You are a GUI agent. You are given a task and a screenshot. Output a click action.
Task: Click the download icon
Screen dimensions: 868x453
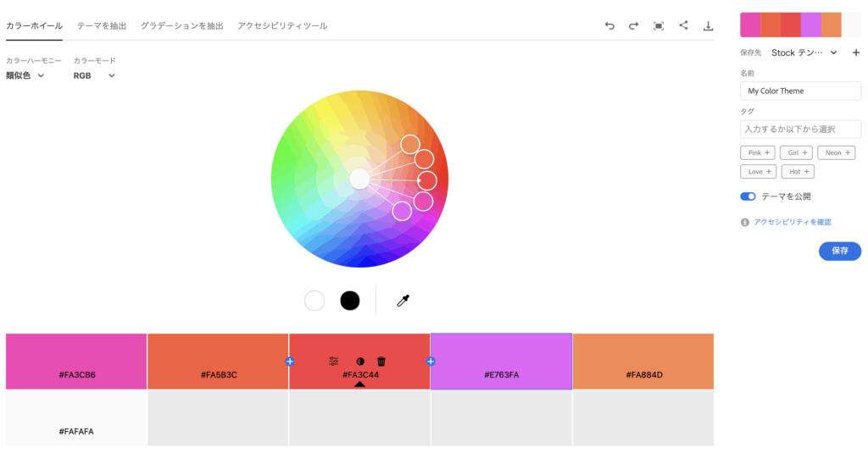pos(708,26)
